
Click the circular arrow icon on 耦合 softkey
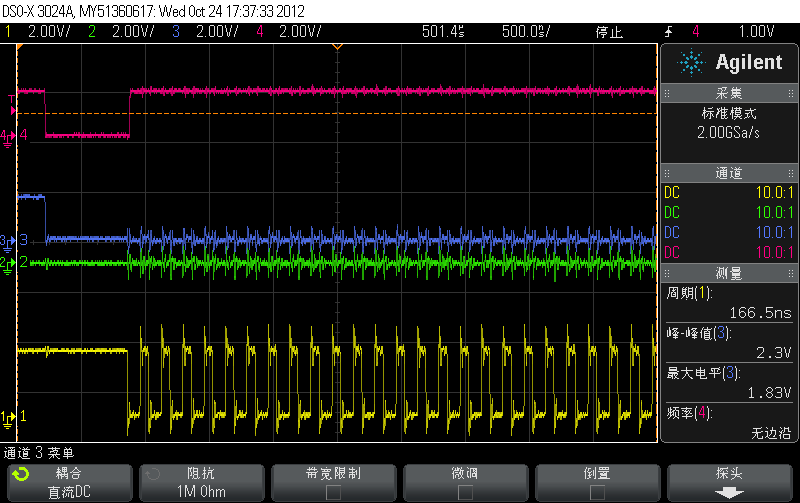point(20,474)
